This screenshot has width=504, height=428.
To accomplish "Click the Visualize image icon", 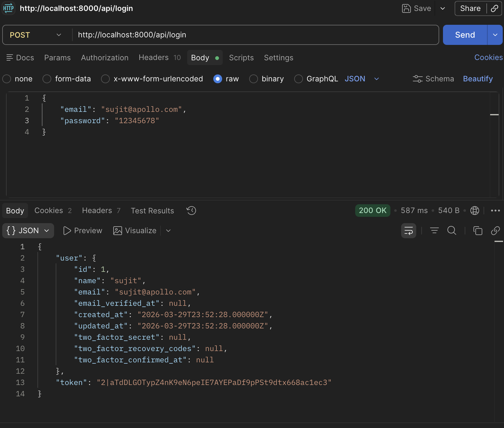I will pyautogui.click(x=117, y=231).
